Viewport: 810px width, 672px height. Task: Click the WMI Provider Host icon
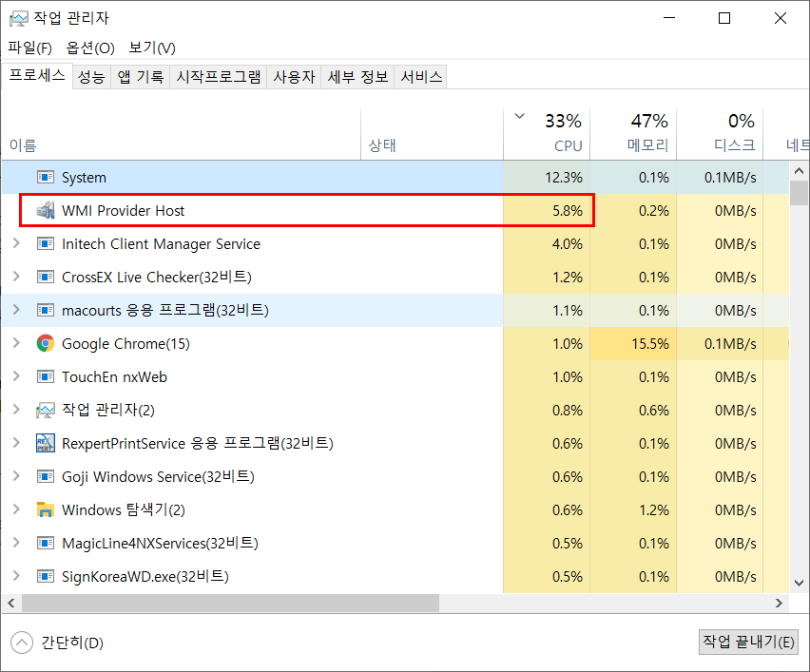46,211
